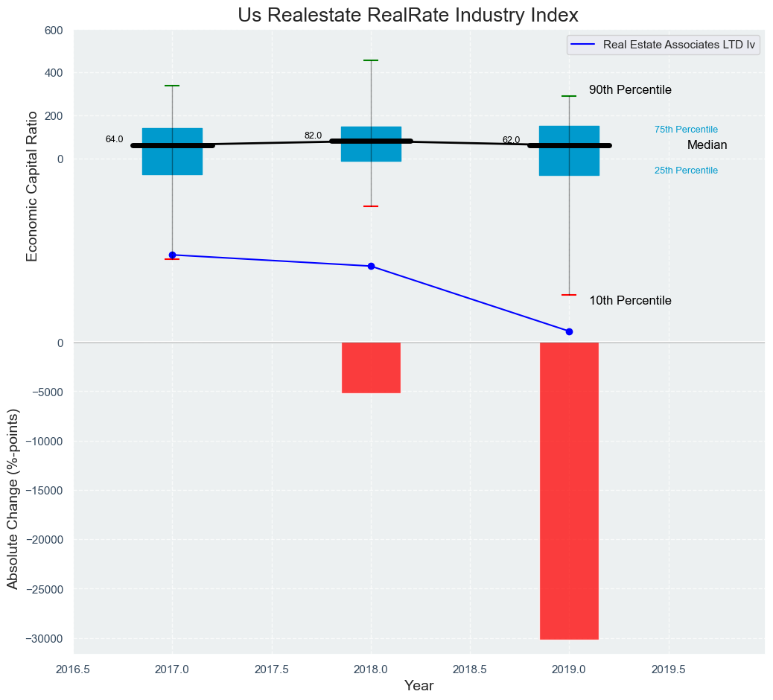The height and width of the screenshot is (700, 773).
Task: Click the blue data point at 2017
Action: (x=172, y=255)
